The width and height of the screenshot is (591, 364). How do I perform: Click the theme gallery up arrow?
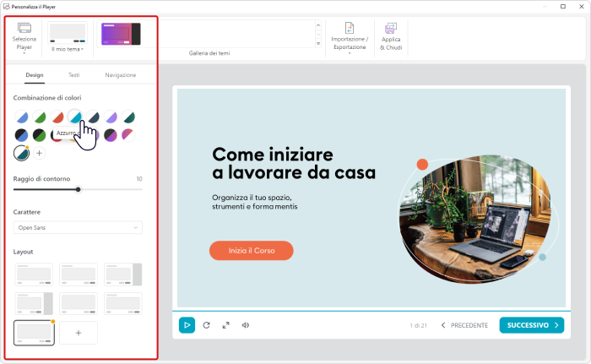click(x=318, y=25)
